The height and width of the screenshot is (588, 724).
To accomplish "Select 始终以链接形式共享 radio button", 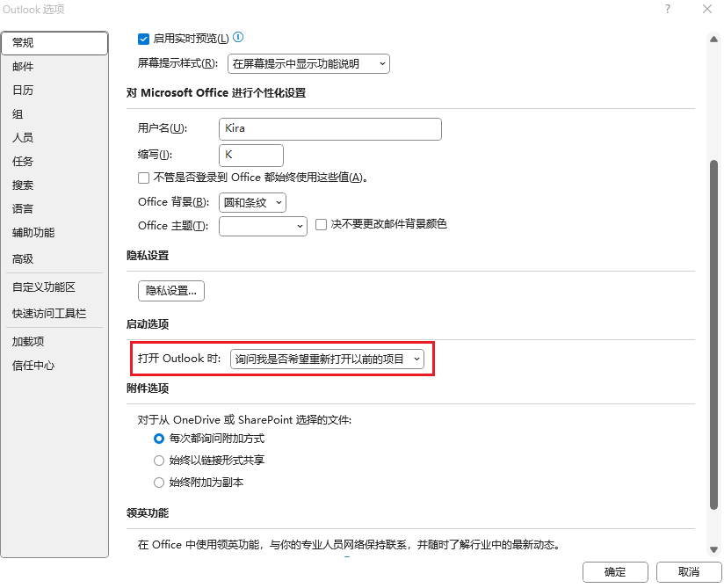I will click(159, 461).
